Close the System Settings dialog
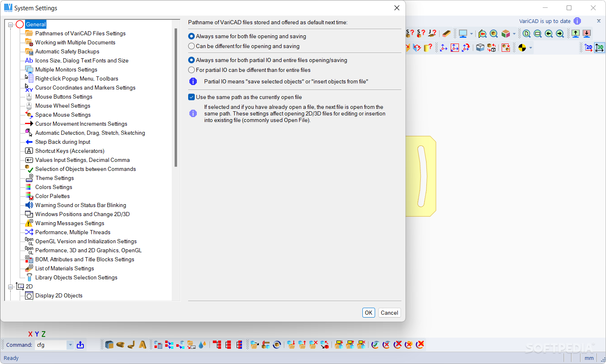Image resolution: width=606 pixels, height=364 pixels. click(396, 8)
